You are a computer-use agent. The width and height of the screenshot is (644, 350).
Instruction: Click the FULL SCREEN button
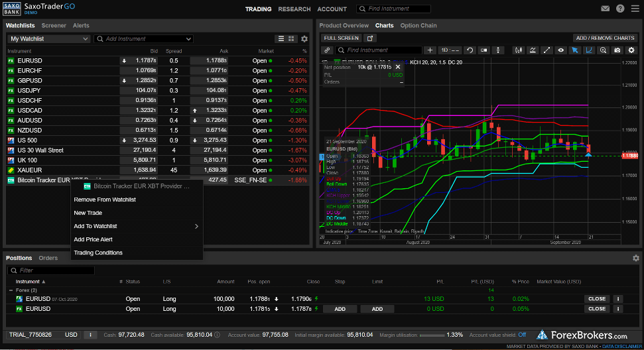pos(342,38)
